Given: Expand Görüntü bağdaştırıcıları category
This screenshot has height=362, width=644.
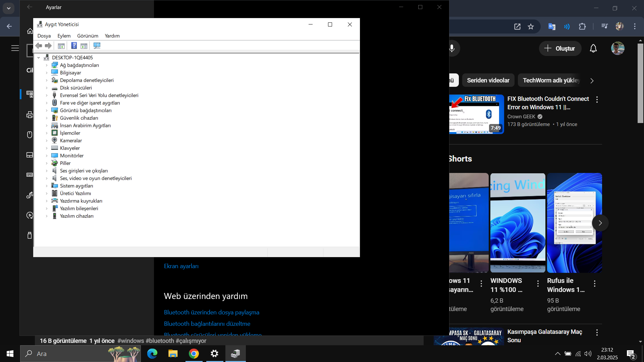Looking at the screenshot, I should 47,111.
